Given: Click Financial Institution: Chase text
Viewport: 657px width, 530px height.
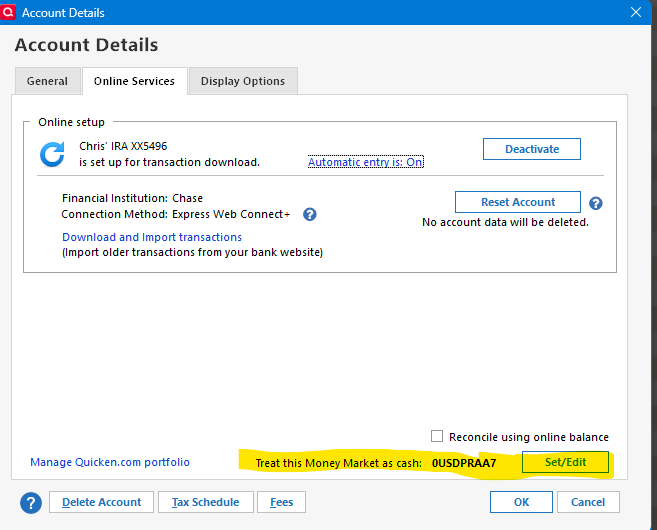Looking at the screenshot, I should coord(132,198).
